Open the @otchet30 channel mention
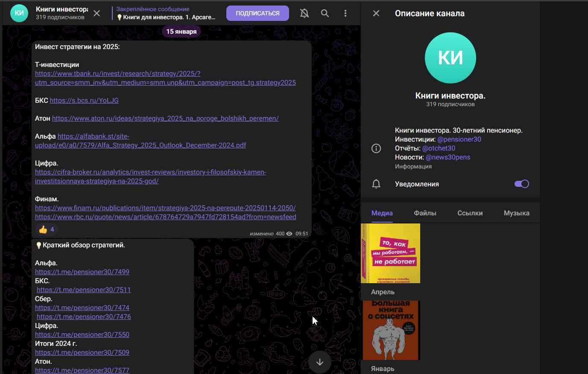 (439, 148)
